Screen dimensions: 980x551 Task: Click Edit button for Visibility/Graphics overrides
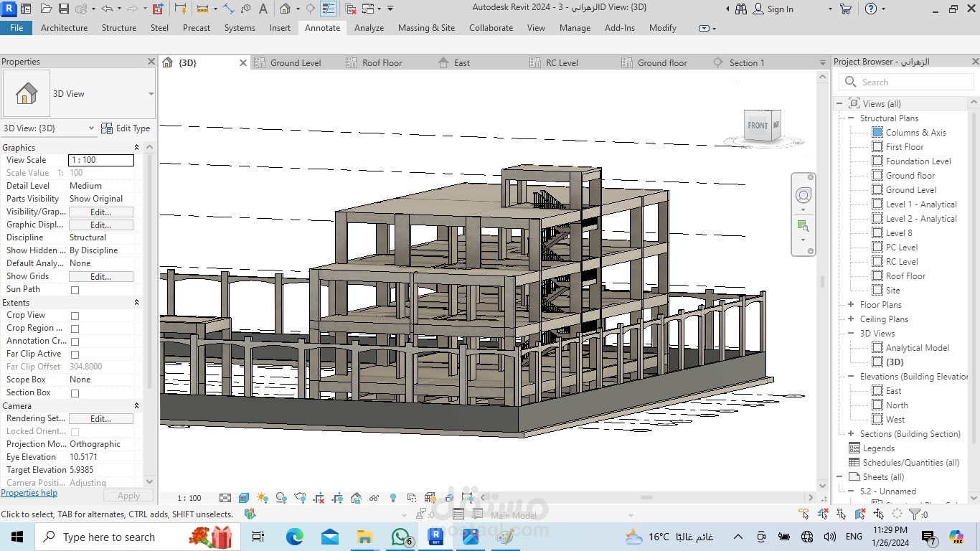(100, 212)
